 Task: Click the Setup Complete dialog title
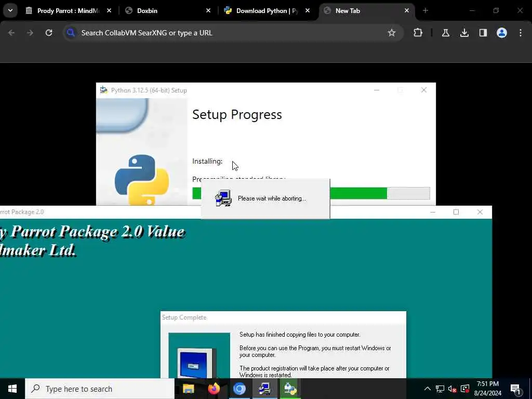[x=184, y=317]
